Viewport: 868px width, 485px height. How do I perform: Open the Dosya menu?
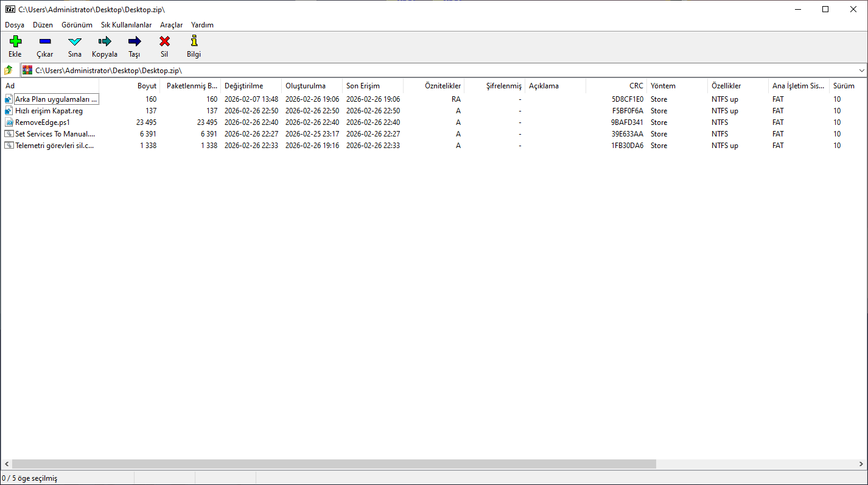15,25
